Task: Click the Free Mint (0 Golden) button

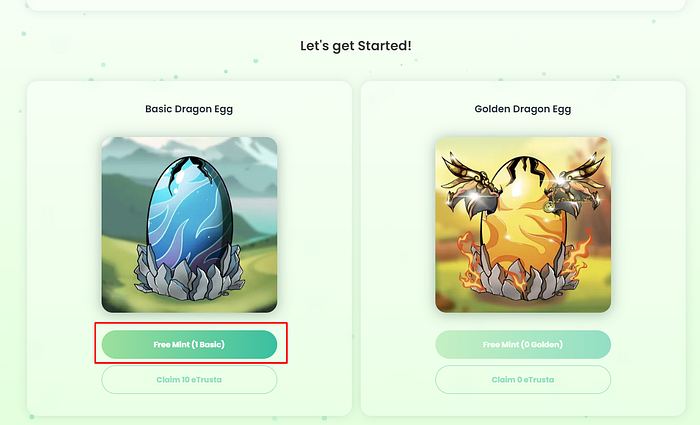Action: click(523, 344)
